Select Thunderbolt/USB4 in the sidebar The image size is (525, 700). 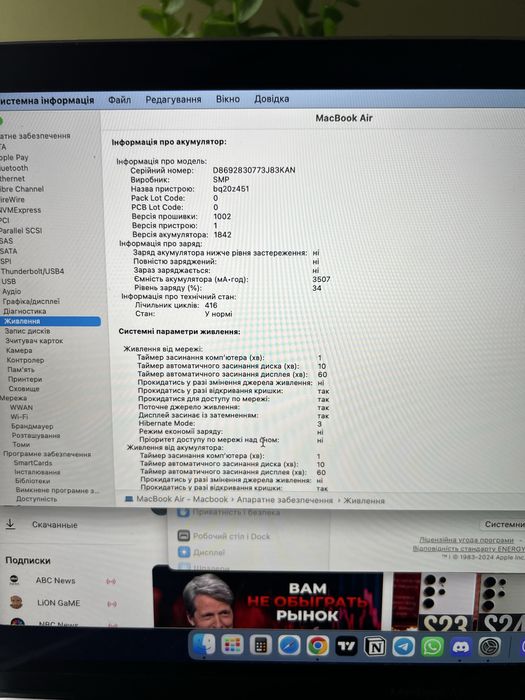[32, 271]
